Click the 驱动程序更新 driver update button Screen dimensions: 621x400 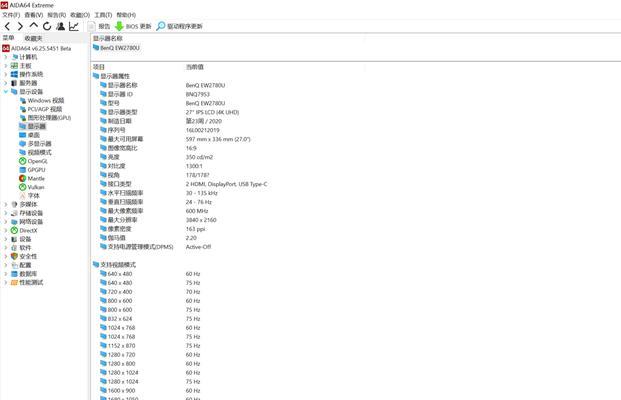click(x=179, y=27)
